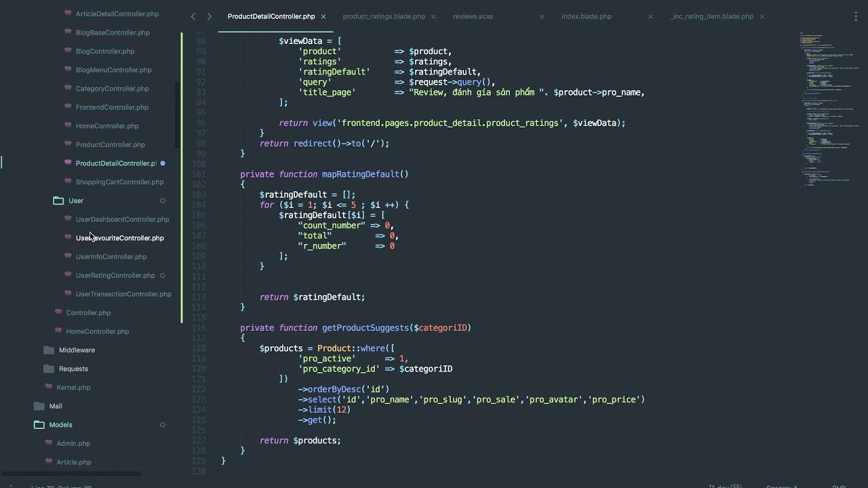Click the file icon beside FrontendController.php
The width and height of the screenshot is (868, 488).
click(68, 106)
